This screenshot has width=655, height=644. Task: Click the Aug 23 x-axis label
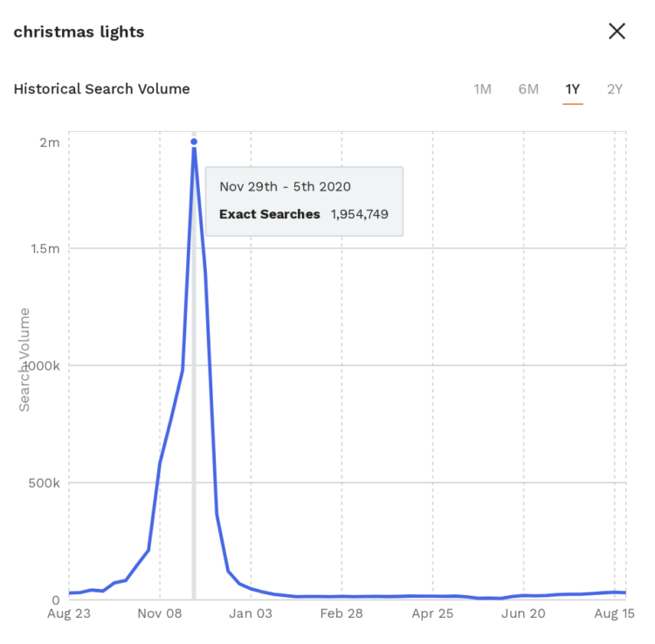[69, 614]
